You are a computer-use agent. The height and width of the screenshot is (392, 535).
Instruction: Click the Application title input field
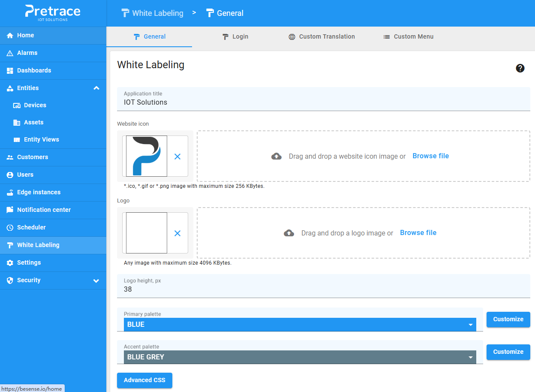coord(324,99)
